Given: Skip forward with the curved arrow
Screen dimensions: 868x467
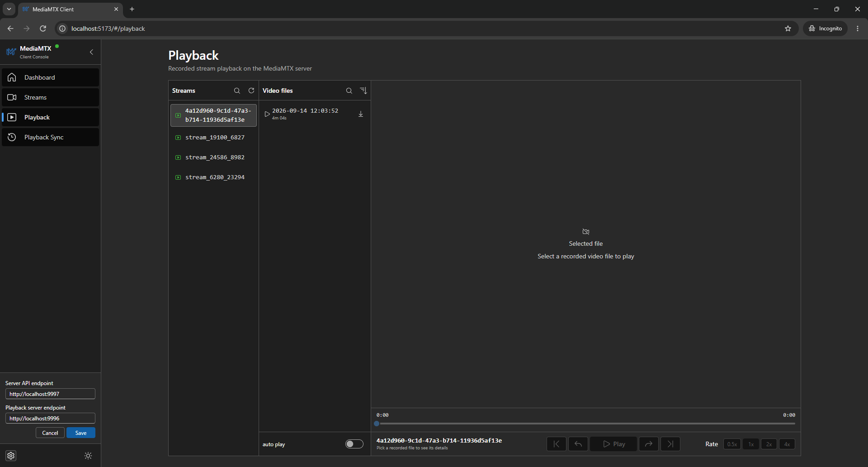Looking at the screenshot, I should 649,444.
